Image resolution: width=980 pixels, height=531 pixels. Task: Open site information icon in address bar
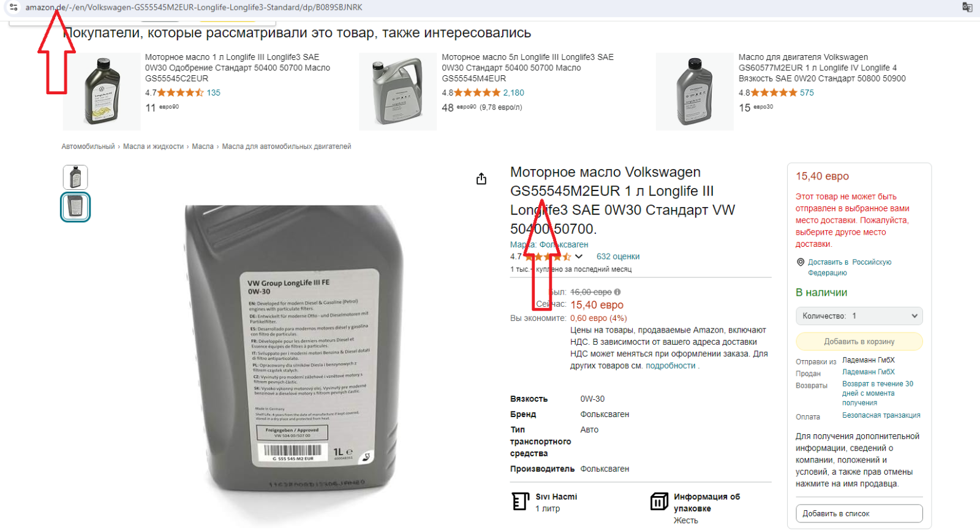[13, 7]
